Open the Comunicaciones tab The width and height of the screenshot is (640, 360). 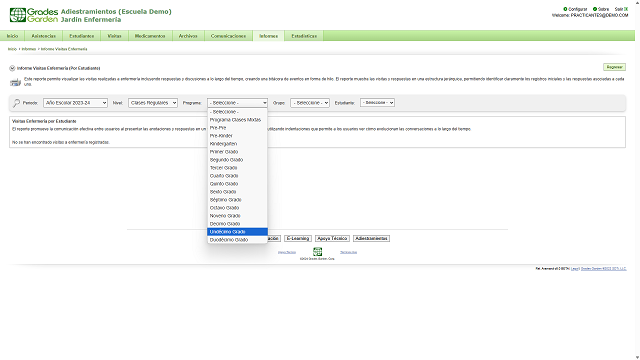228,36
